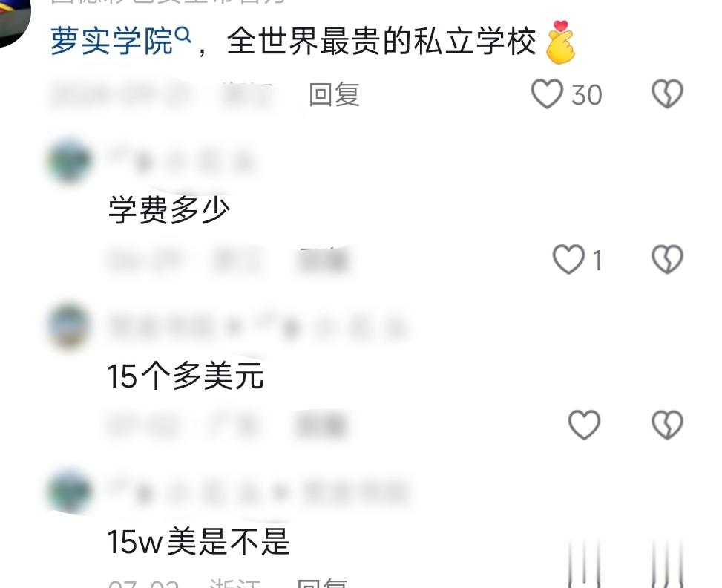Open avatar of 15个多美元 commenter
The image size is (722, 588).
click(69, 326)
